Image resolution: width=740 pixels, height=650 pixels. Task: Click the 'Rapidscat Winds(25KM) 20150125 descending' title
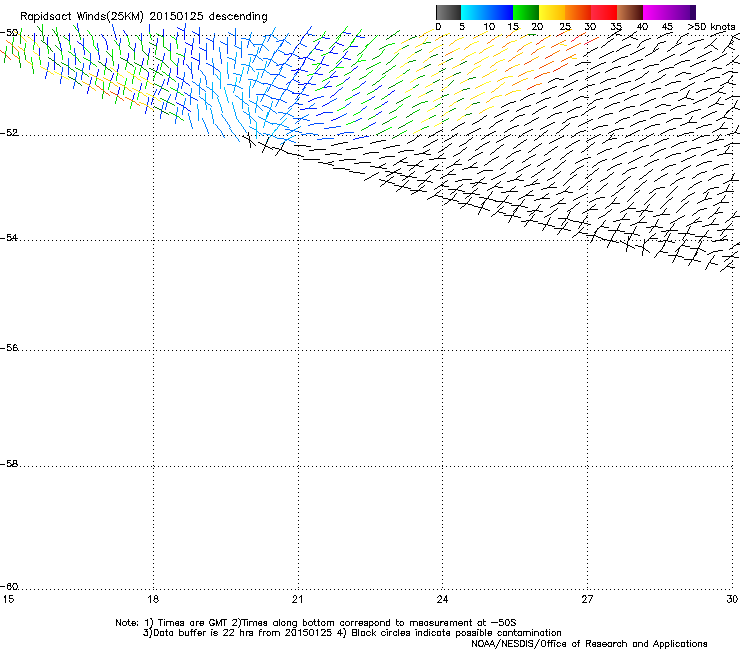click(x=143, y=17)
